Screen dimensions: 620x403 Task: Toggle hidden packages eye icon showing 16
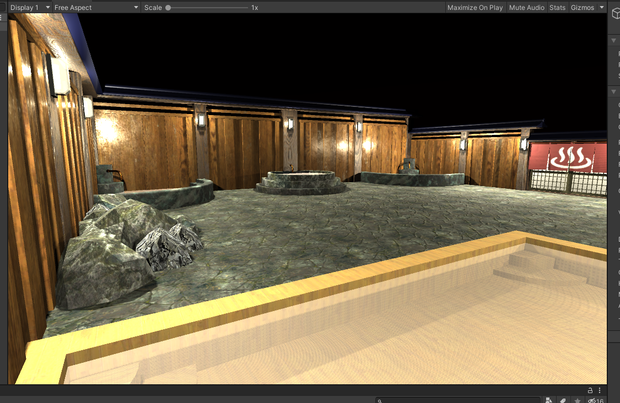point(595,400)
